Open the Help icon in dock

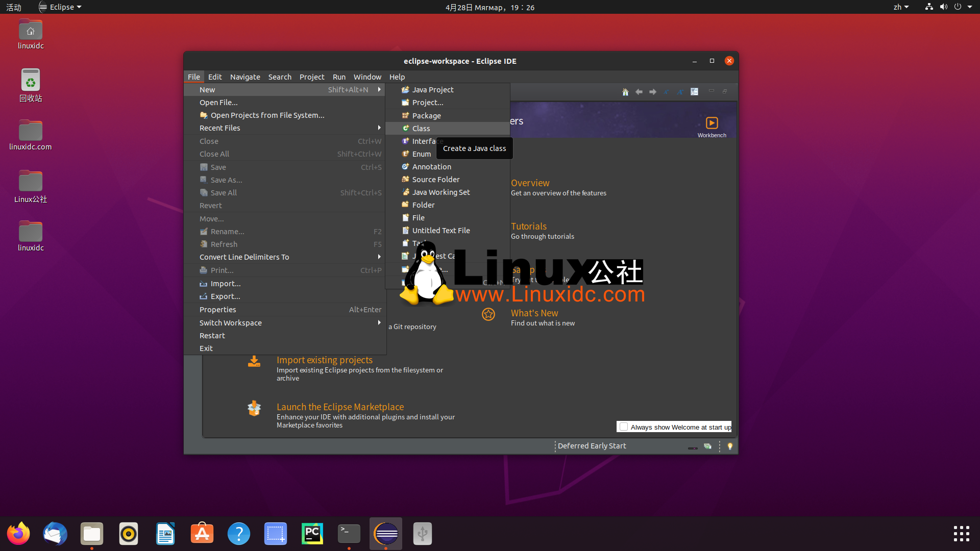pyautogui.click(x=239, y=534)
